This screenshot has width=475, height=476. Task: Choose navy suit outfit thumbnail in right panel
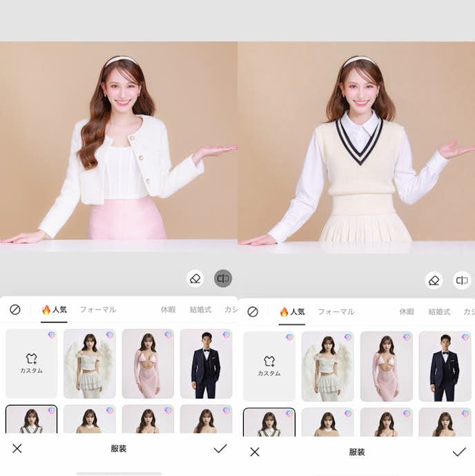[x=445, y=366]
